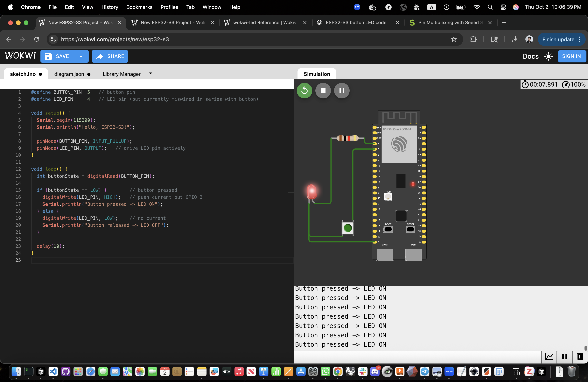Open the Chrome extensions puzzle icon
The width and height of the screenshot is (588, 382).
(x=473, y=39)
